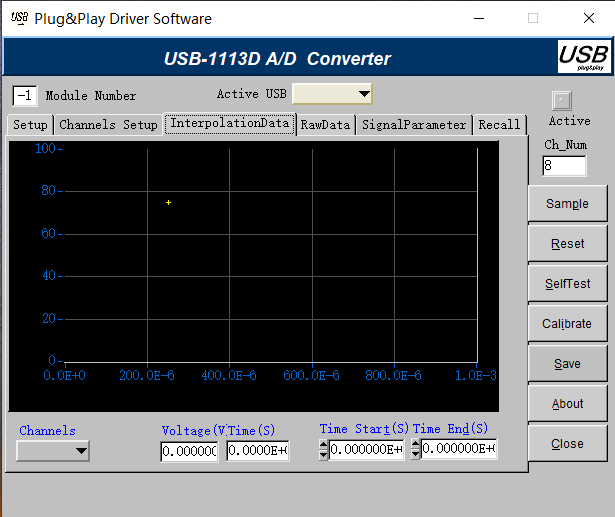The image size is (615, 517).
Task: Run the SelfTest button
Action: 568,284
